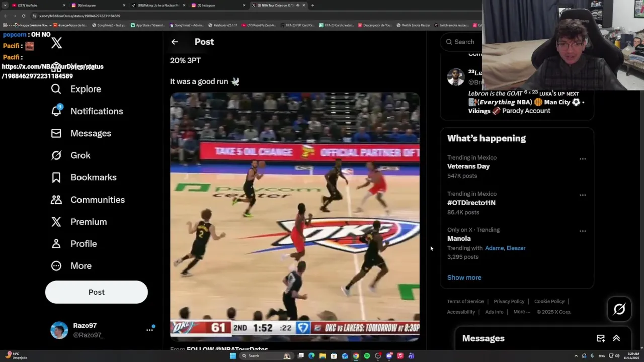Click the Chrome taskbar icon

pyautogui.click(x=356, y=356)
